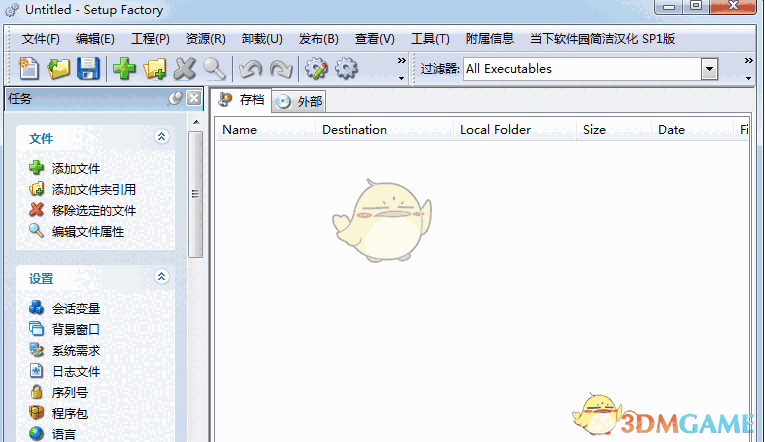Open the 过滤器 All Executables dropdown arrow
The image size is (765, 442).
click(x=709, y=69)
